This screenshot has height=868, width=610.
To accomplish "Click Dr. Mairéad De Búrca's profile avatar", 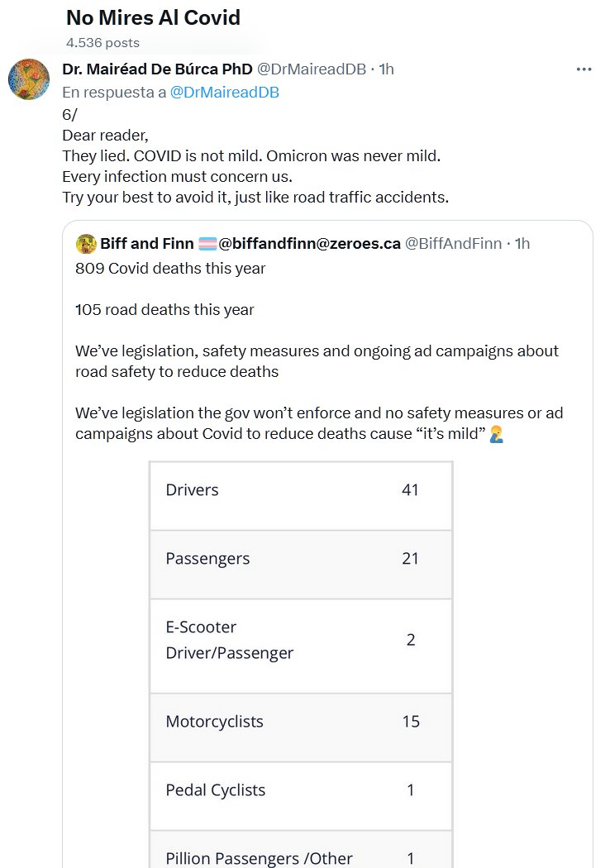I will click(x=29, y=79).
